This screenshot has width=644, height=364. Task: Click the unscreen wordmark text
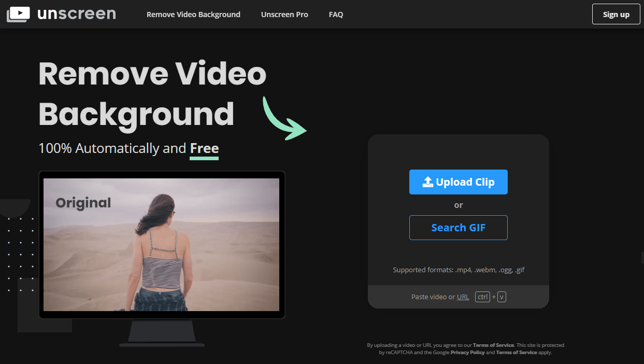click(77, 14)
